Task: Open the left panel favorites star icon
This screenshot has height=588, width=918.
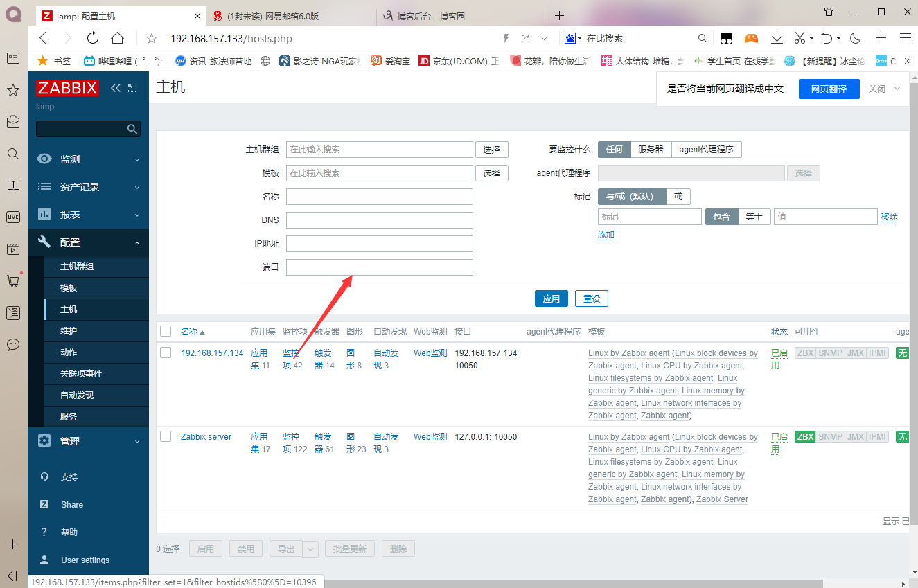Action: tap(12, 90)
